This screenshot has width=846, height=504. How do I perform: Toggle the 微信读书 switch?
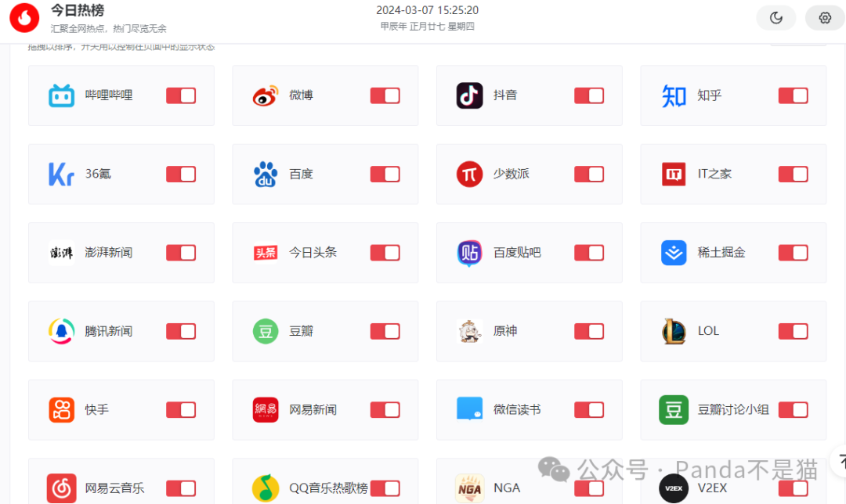589,409
